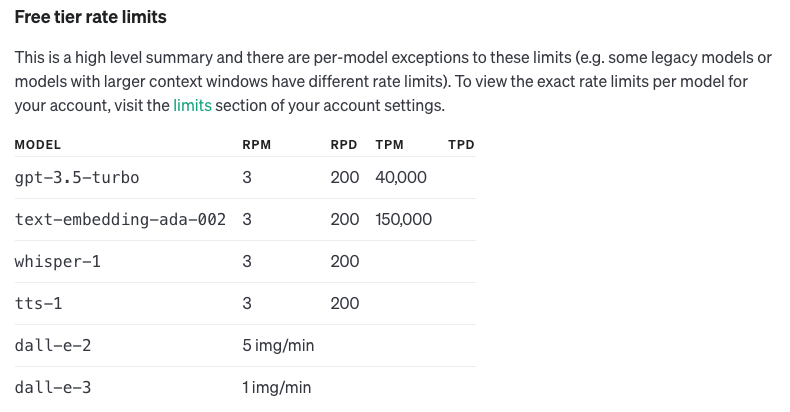Click the tts-1 model name
Screen dimensions: 790x412
tap(39, 304)
